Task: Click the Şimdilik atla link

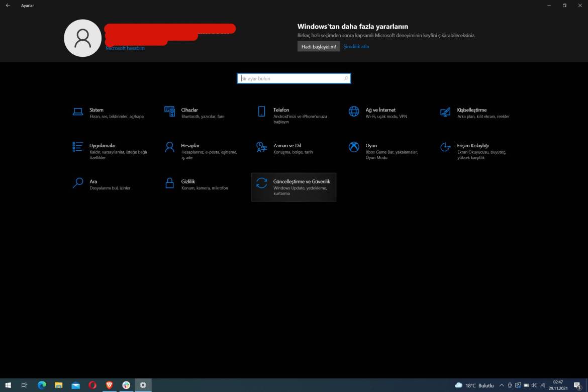Action: tap(356, 46)
